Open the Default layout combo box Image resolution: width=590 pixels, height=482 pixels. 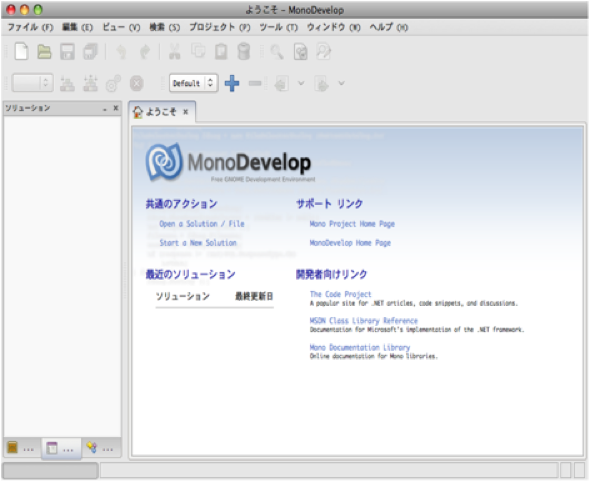click(193, 83)
